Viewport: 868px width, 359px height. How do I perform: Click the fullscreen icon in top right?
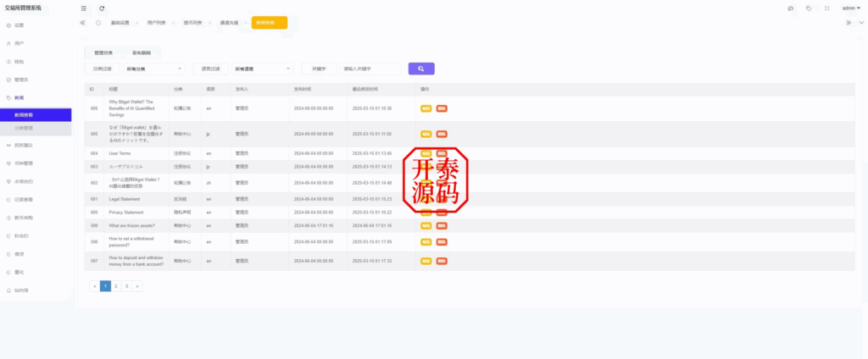[826, 8]
